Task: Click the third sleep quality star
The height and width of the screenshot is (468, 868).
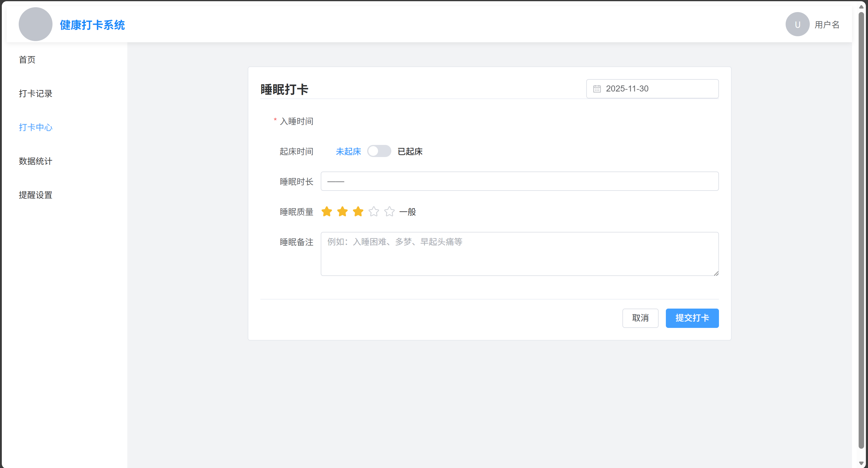Action: click(x=358, y=212)
